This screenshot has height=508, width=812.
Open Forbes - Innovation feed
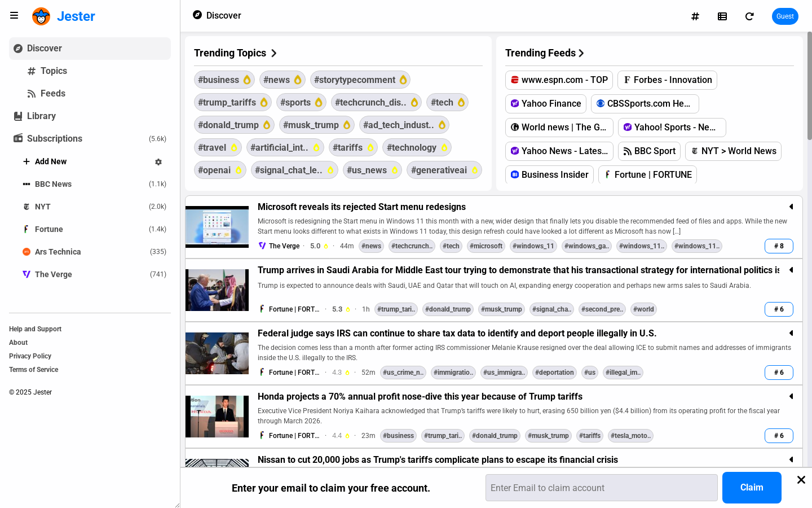coord(667,80)
